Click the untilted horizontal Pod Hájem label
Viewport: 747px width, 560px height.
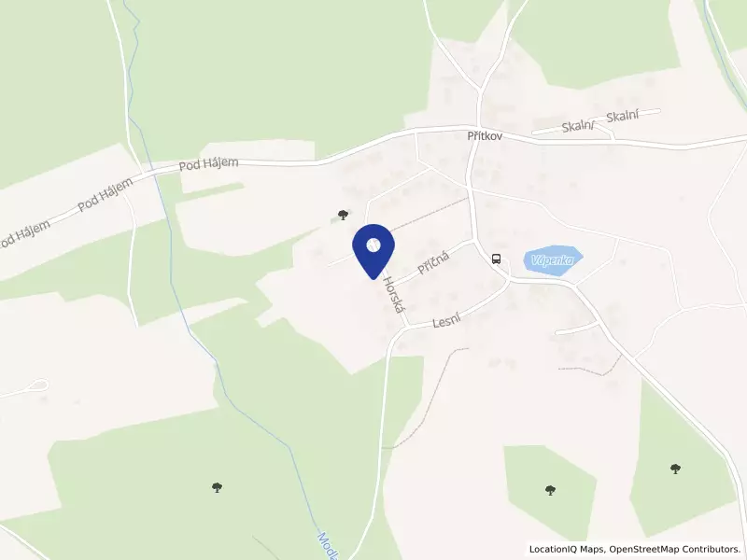click(208, 164)
